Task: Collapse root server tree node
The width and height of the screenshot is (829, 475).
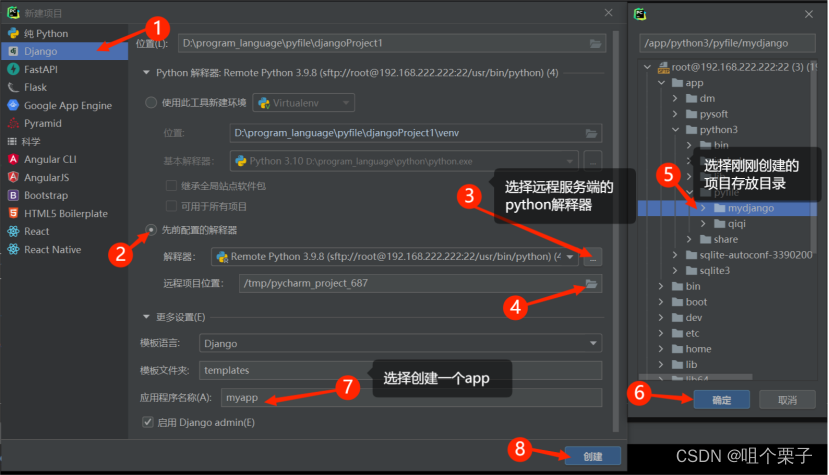Action: [x=647, y=67]
